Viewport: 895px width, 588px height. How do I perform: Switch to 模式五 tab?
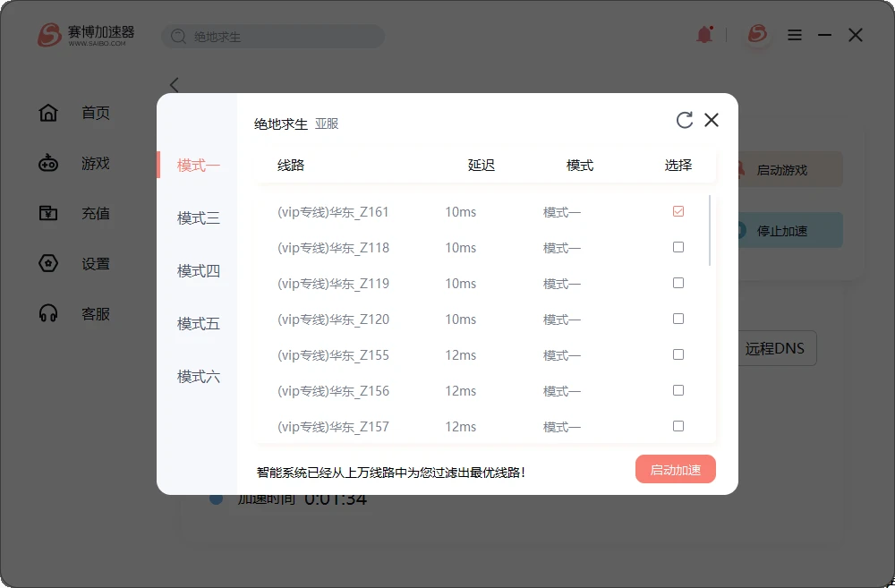click(198, 324)
